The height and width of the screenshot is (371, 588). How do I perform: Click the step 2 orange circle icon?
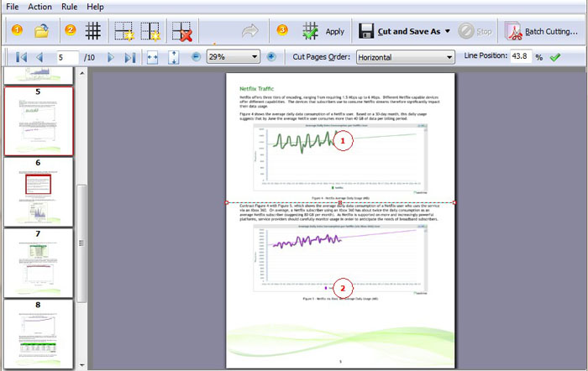click(70, 29)
